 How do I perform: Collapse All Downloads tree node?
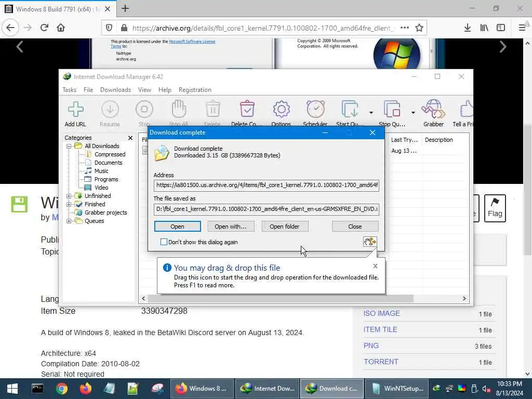click(69, 146)
